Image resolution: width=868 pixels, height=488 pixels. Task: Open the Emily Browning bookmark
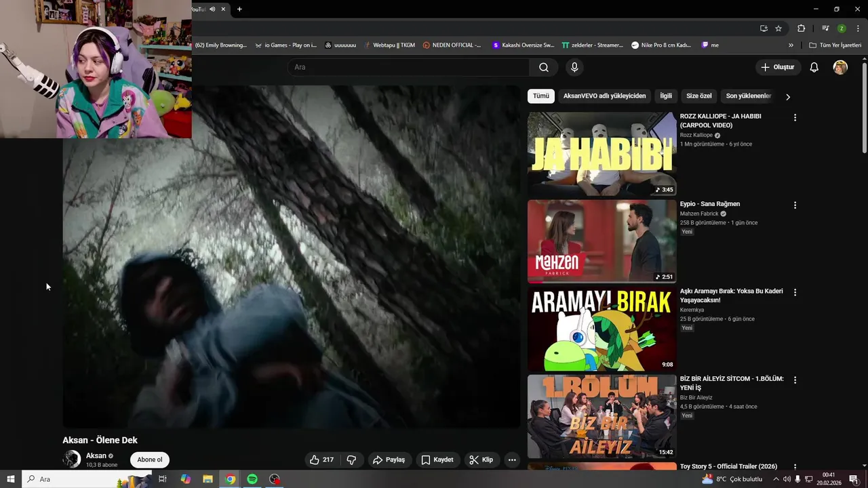[x=221, y=45]
